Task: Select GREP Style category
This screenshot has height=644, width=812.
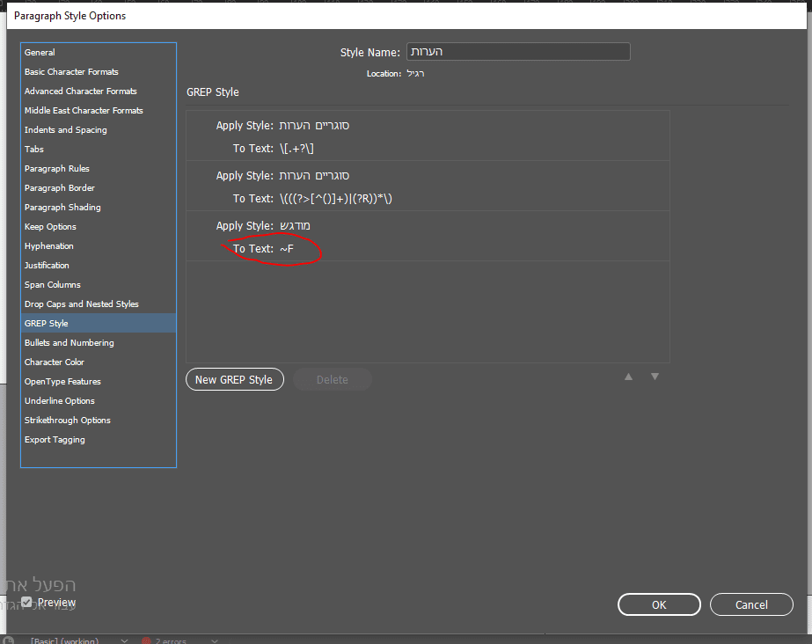Action: pos(99,323)
